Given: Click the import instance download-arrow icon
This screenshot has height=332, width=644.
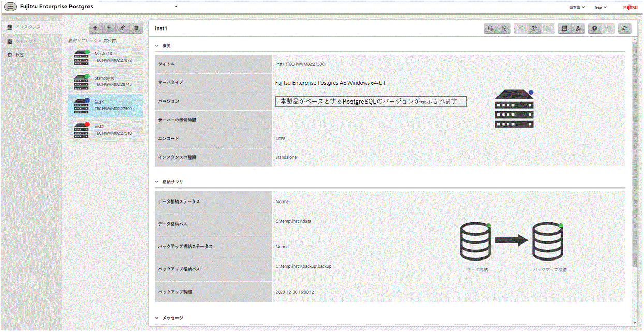Looking at the screenshot, I should coord(109,28).
